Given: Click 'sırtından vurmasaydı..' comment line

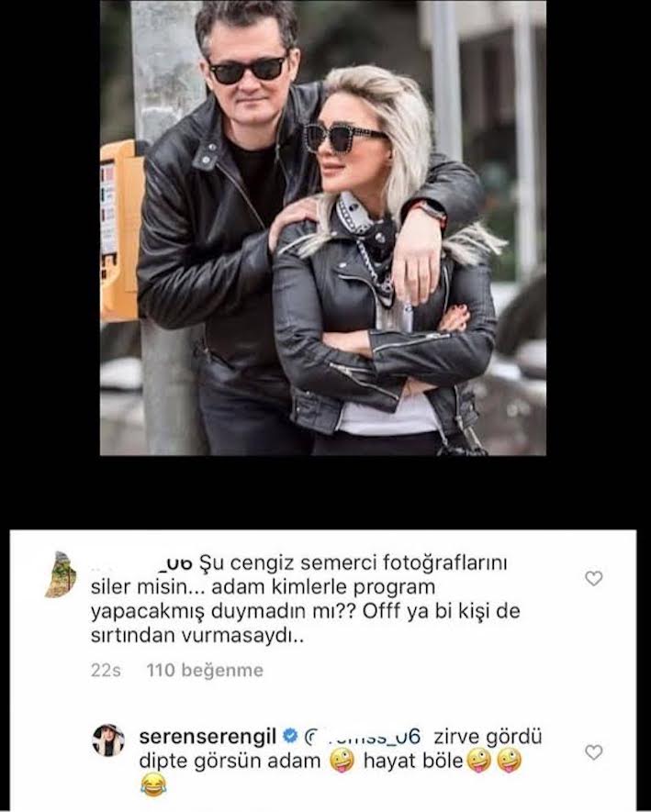Looking at the screenshot, I should coord(197,636).
